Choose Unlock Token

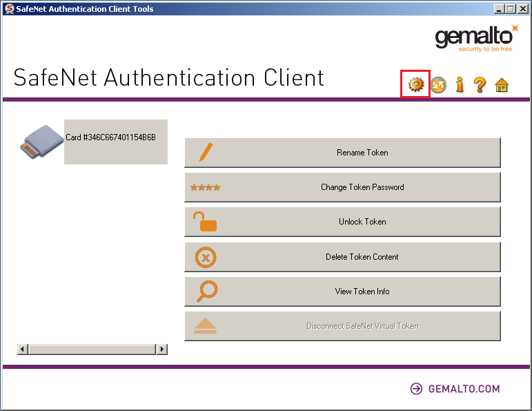tap(342, 222)
